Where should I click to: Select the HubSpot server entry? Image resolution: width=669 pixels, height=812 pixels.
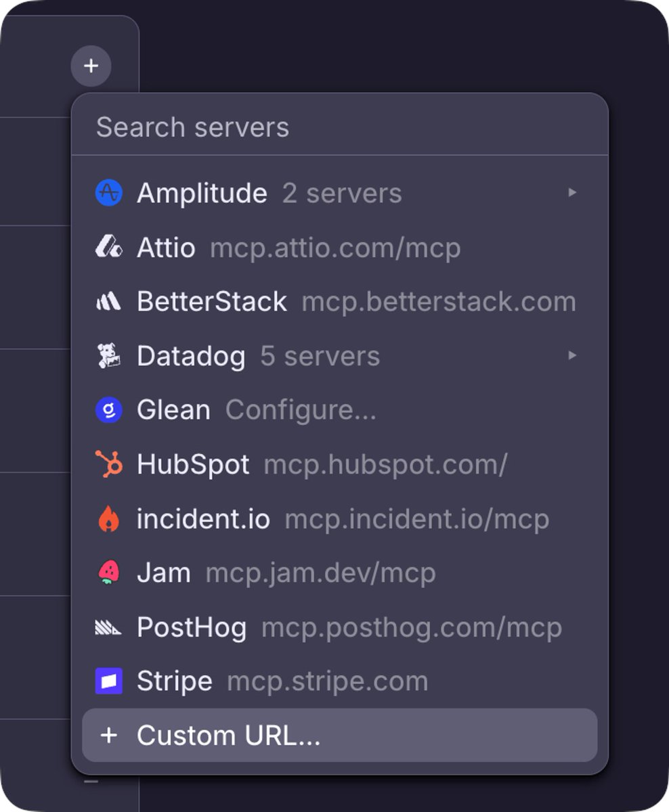tap(339, 464)
